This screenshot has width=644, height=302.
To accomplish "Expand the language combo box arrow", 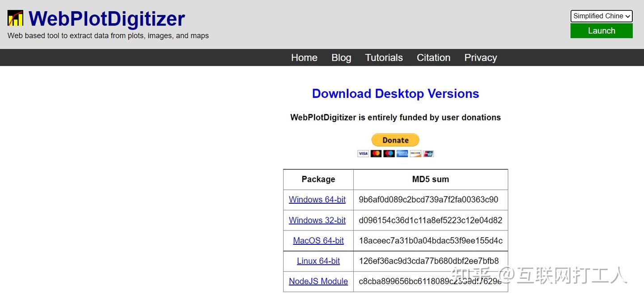I will click(x=628, y=16).
